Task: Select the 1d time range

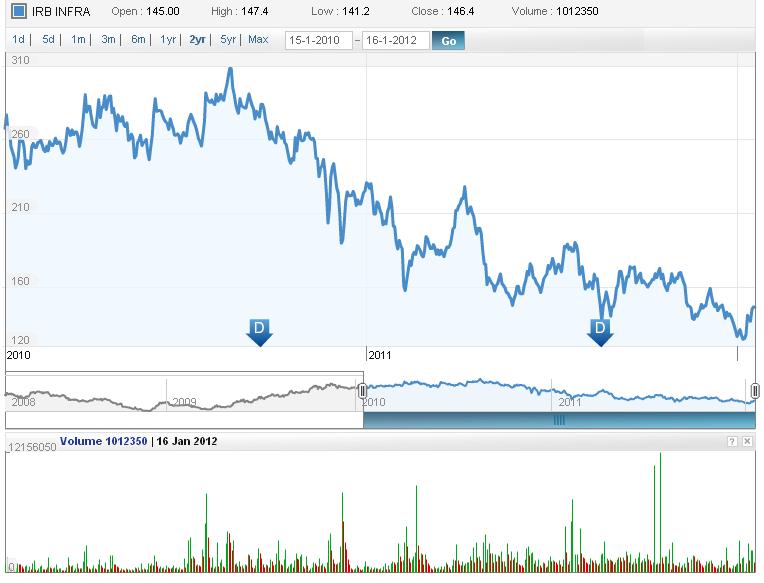Action: tap(19, 40)
